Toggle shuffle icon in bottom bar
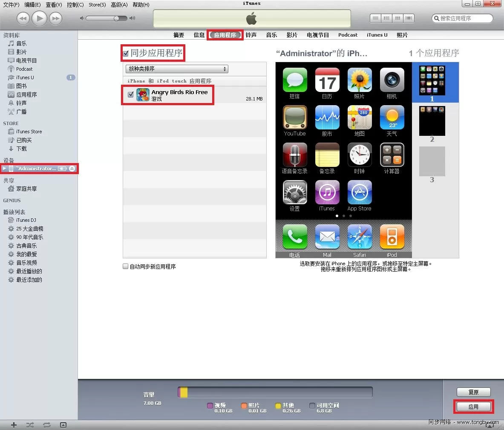This screenshot has width=504, height=430. point(30,425)
